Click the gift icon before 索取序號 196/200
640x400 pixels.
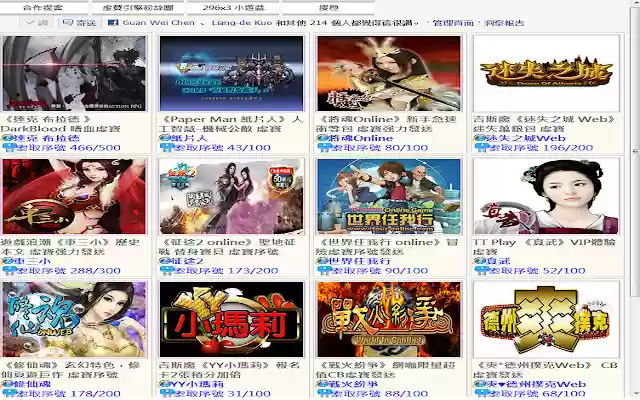[482, 148]
